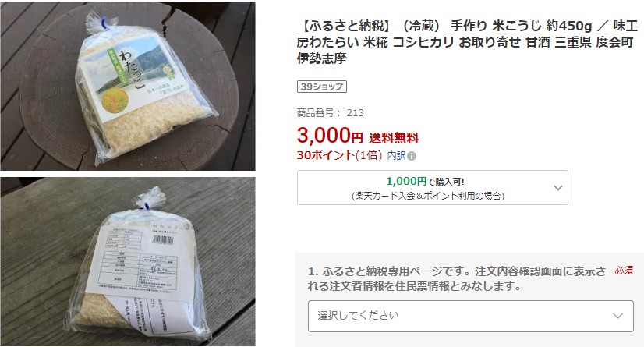Click the 送料無料 label
This screenshot has width=644, height=347.
pos(394,138)
